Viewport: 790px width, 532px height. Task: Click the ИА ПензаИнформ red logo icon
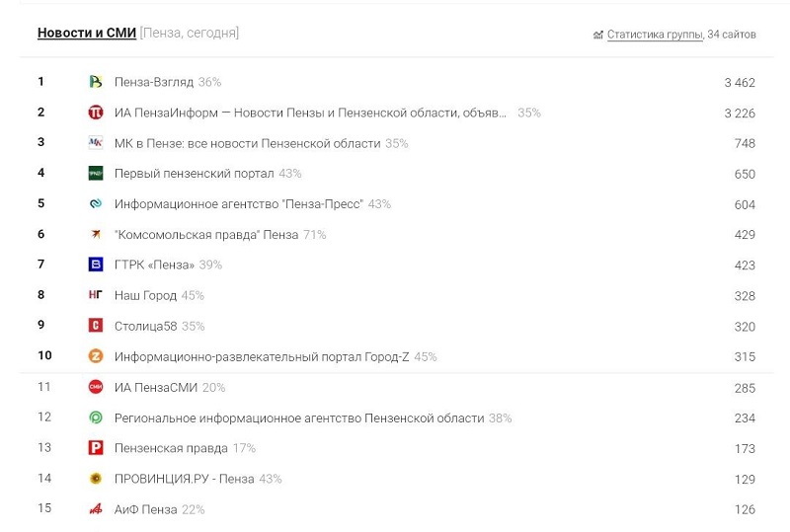click(96, 113)
